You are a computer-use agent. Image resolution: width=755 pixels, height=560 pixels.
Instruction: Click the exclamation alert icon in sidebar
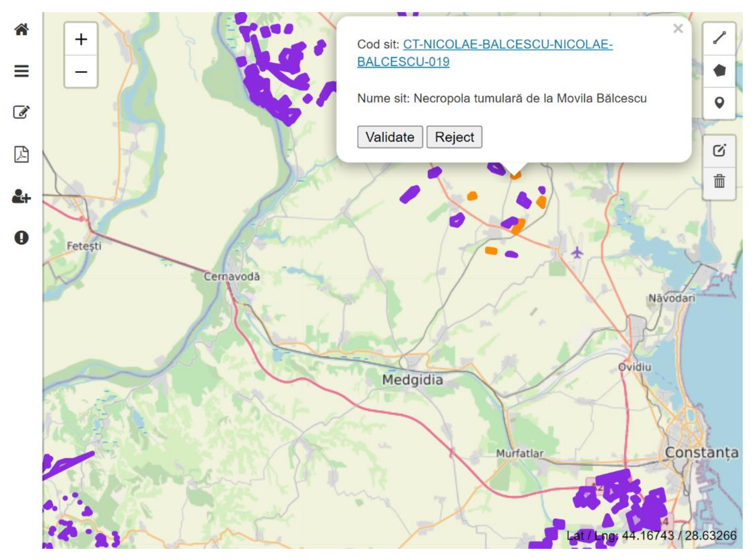pyautogui.click(x=21, y=238)
